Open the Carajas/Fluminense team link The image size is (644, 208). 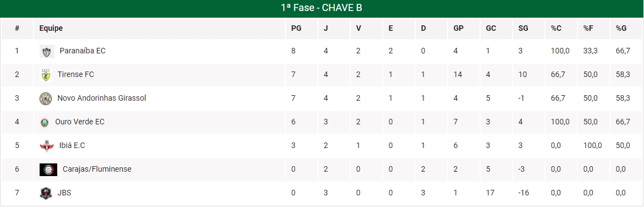click(97, 169)
